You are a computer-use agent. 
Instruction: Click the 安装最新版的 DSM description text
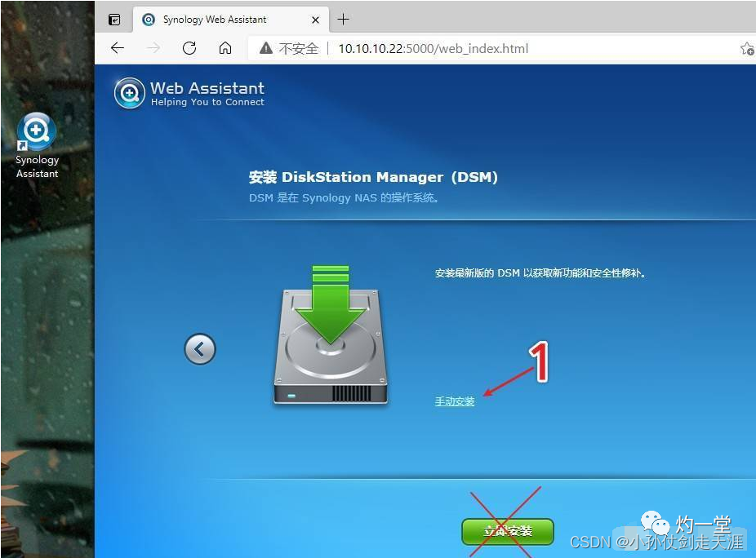[540, 273]
